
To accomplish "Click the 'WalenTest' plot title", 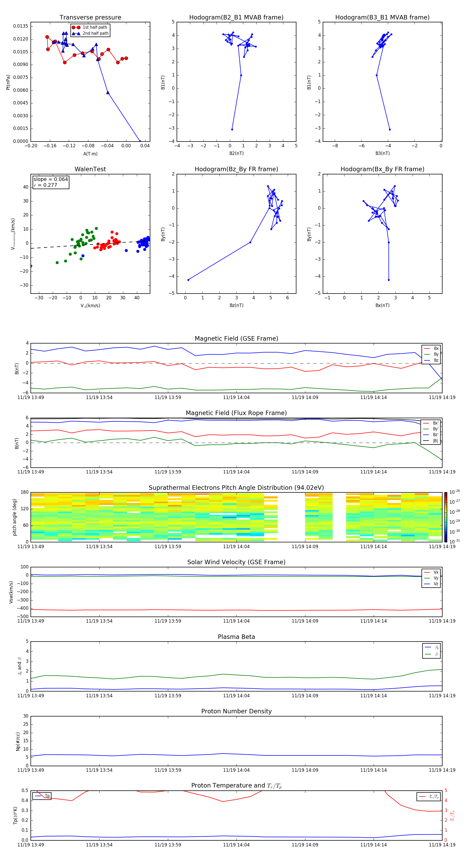I will tap(90, 169).
